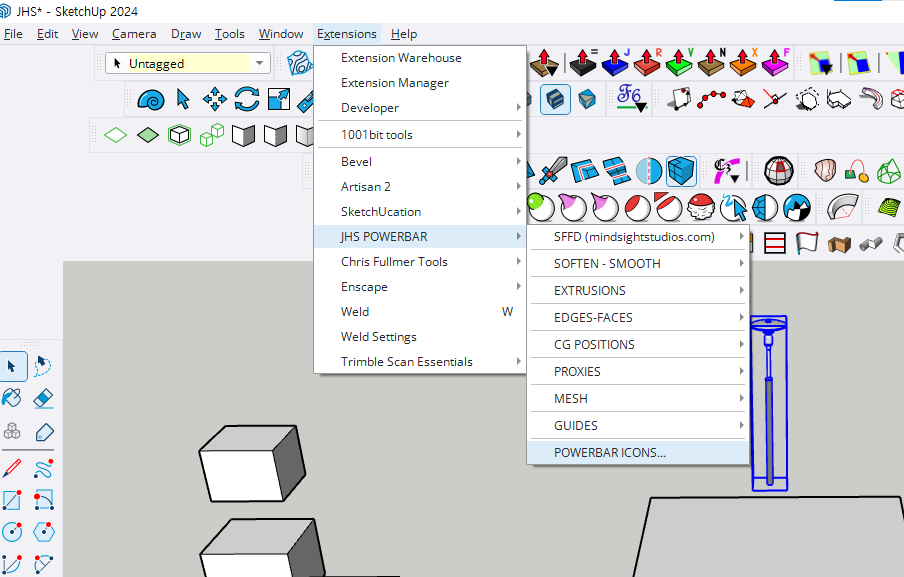Image resolution: width=904 pixels, height=577 pixels.
Task: Click the F6 fredo tools icon
Action: pos(631,99)
